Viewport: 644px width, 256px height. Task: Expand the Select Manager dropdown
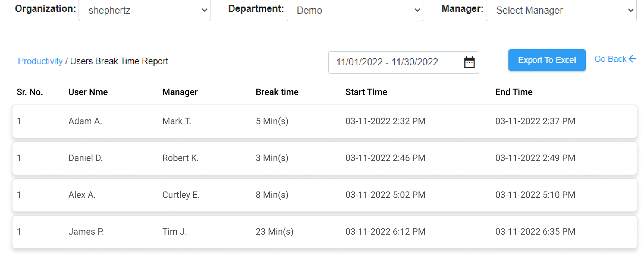click(x=561, y=10)
